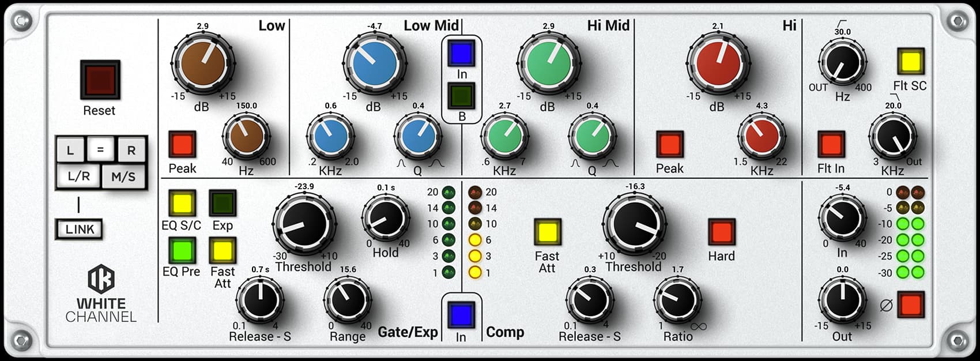Switch to L/R processing mode
This screenshot has height=361, width=980.
tap(78, 176)
